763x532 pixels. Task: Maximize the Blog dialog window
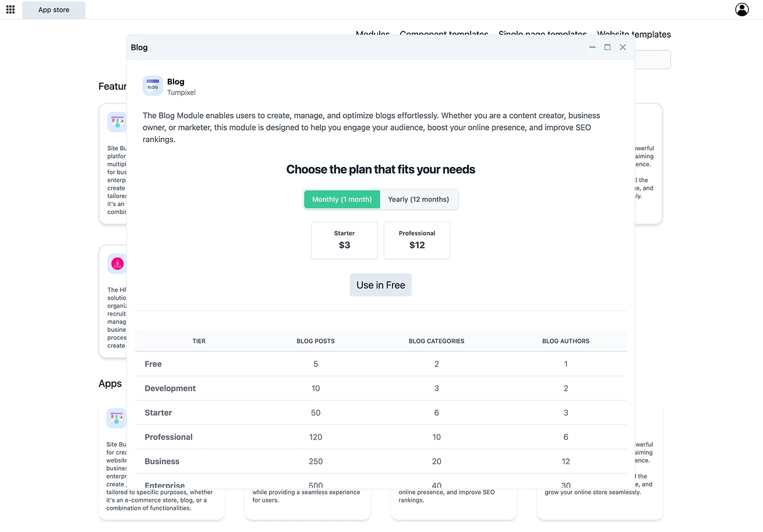point(607,47)
